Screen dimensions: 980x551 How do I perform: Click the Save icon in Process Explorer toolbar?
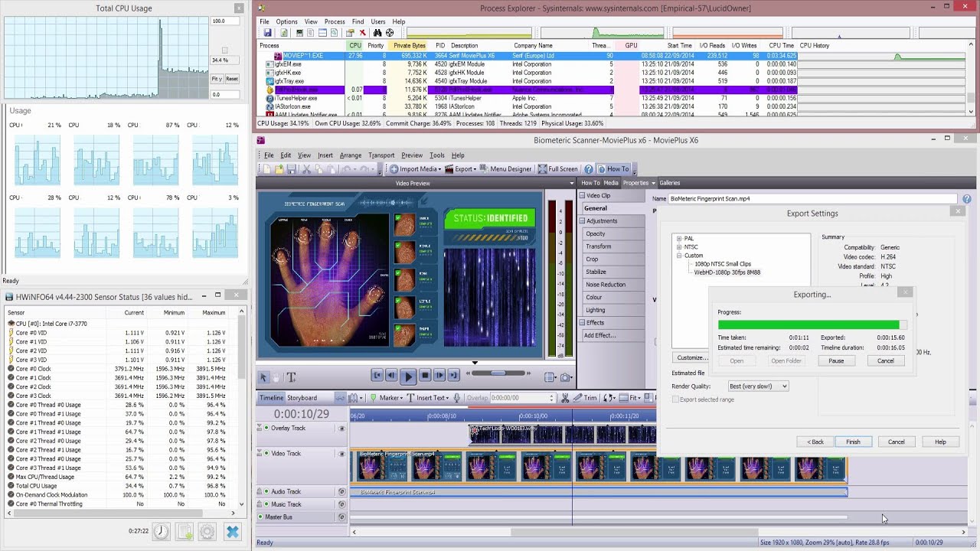click(x=268, y=33)
